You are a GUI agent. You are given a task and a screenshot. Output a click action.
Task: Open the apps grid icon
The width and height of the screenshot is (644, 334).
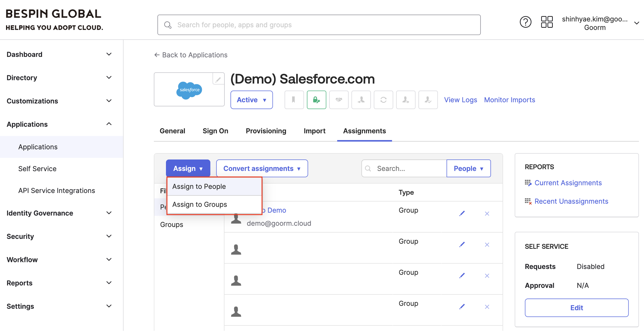coord(547,22)
